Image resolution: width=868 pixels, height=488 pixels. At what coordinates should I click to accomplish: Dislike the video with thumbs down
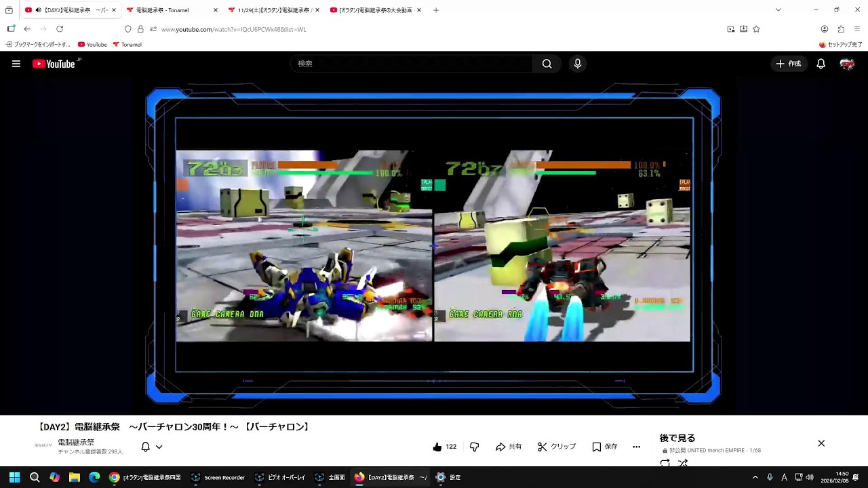pos(475,447)
